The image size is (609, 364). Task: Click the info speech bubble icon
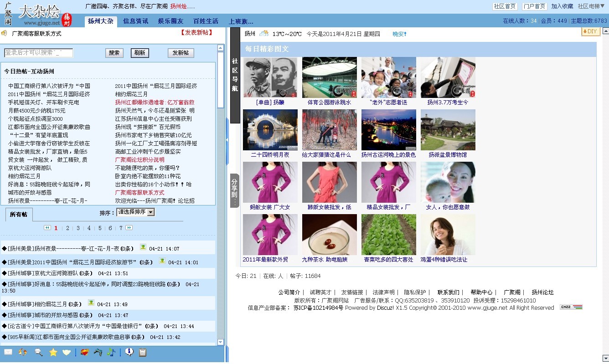129,352
